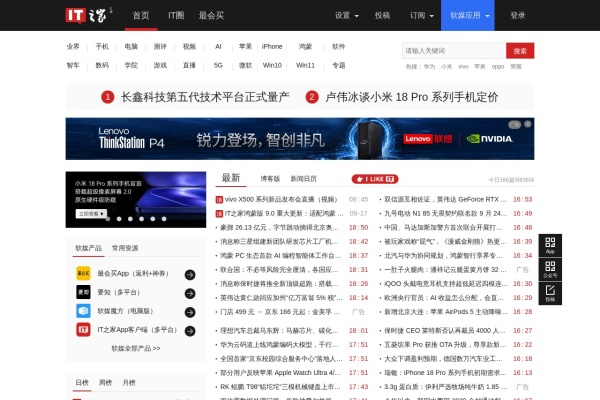Show the 公众号 QR code floating icon

550,269
